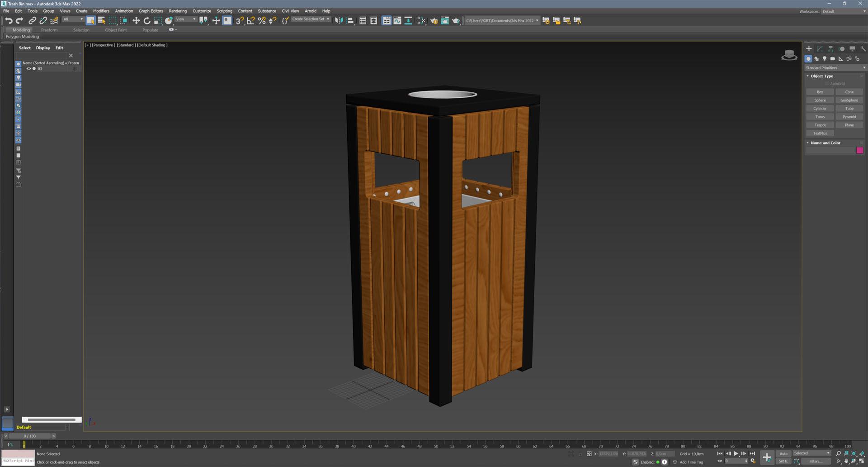Viewport: 868px width, 467px height.
Task: Click the TextPlus button
Action: pos(820,133)
